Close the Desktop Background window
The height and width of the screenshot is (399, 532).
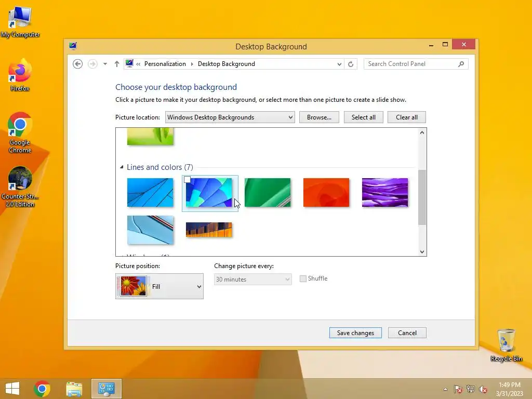pyautogui.click(x=464, y=45)
